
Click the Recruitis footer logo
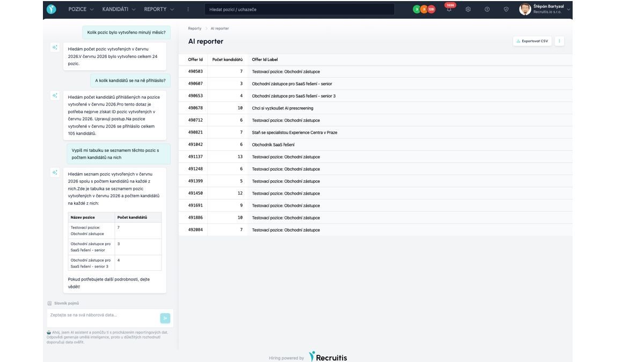click(328, 357)
